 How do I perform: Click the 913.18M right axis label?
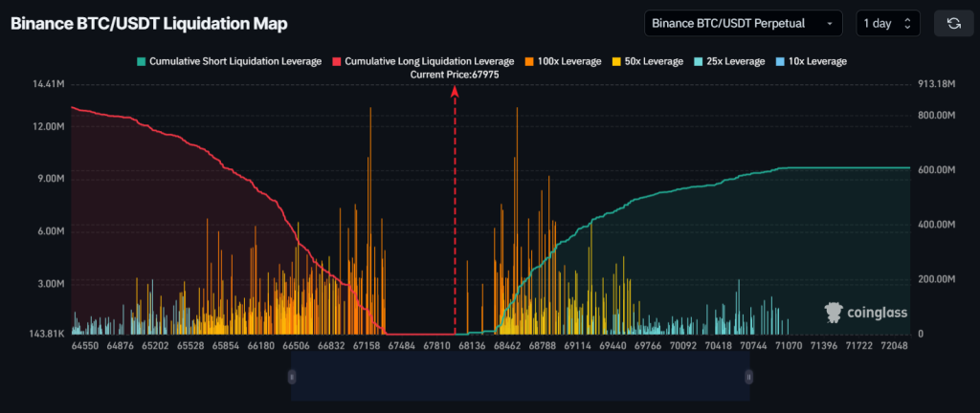pyautogui.click(x=938, y=83)
